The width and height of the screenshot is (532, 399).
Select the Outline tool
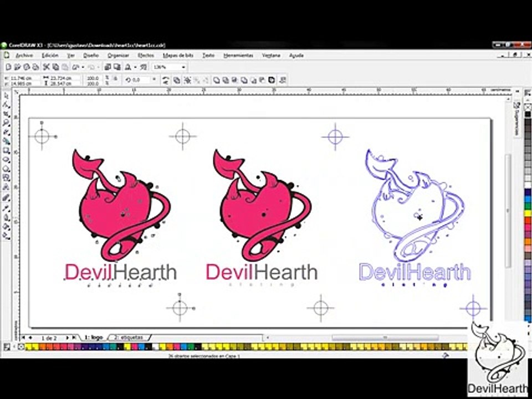(6, 217)
